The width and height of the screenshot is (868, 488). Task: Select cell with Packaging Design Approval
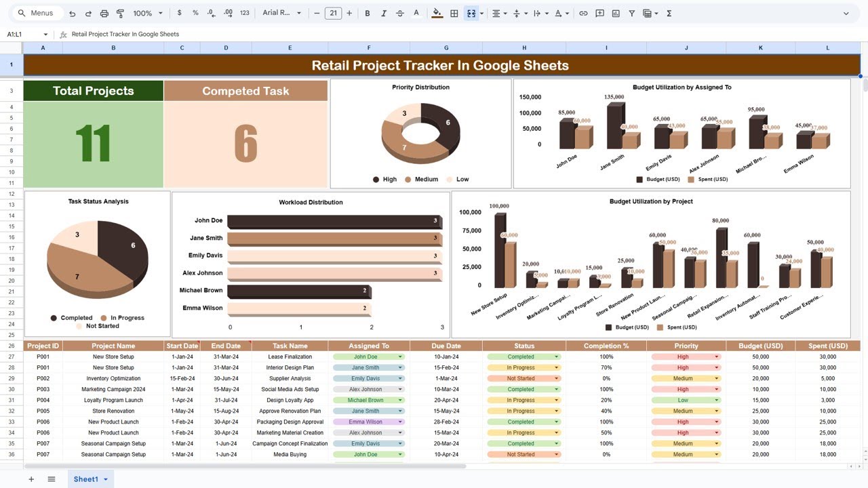point(290,422)
